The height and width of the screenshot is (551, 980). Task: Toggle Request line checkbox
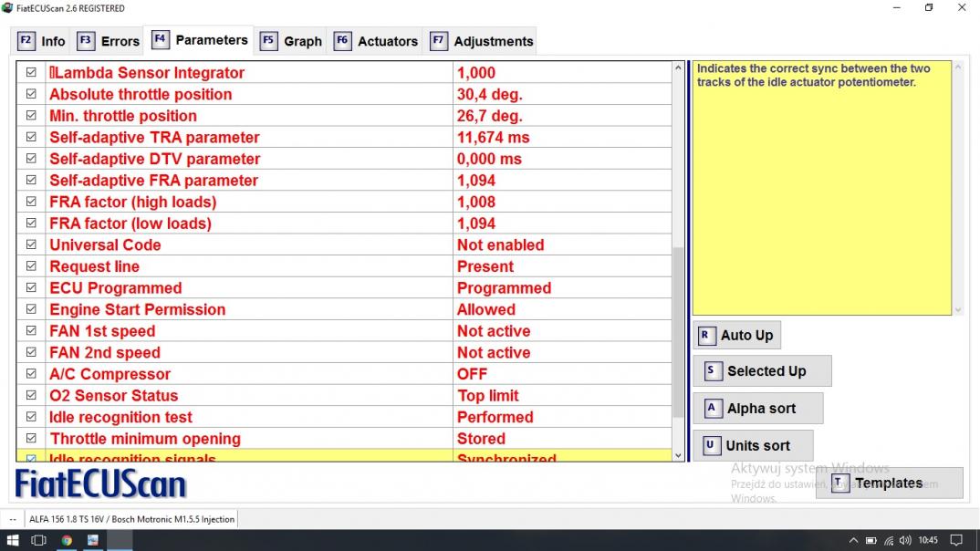[x=31, y=266]
